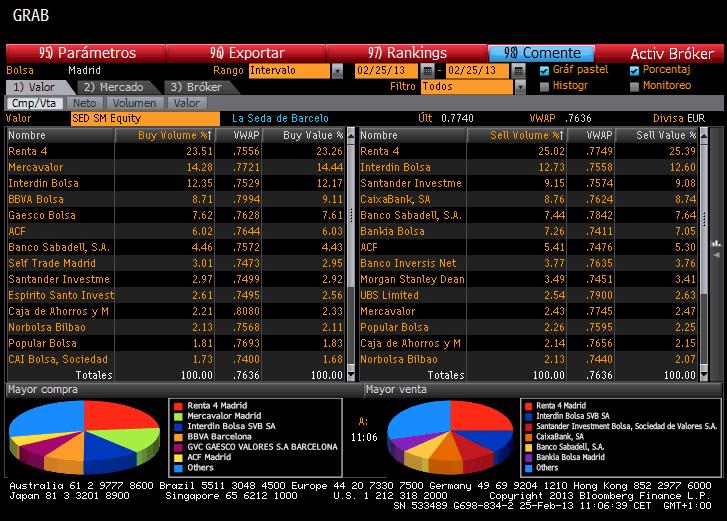The height and width of the screenshot is (521, 727).
Task: Expand the Rango Intervalo dropdown arrow
Action: [x=338, y=71]
